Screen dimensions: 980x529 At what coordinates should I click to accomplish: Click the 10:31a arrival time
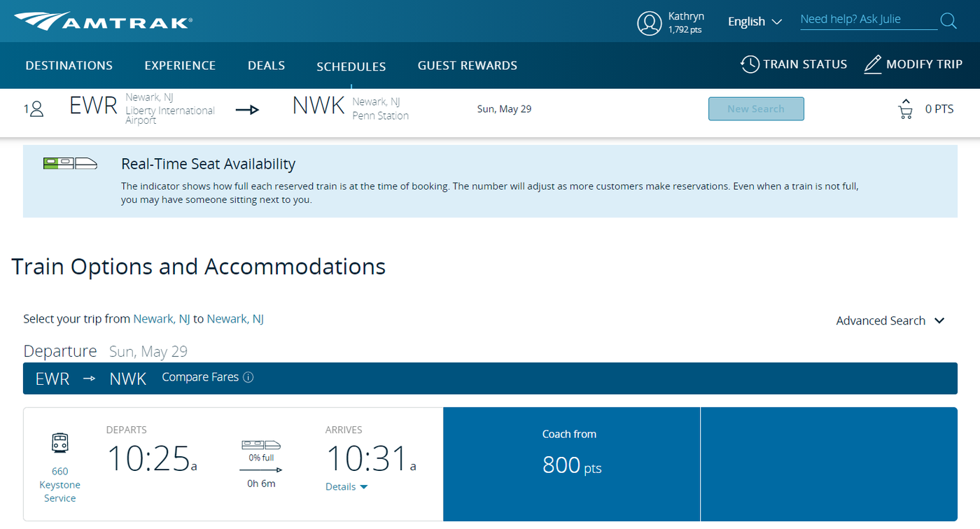(371, 459)
